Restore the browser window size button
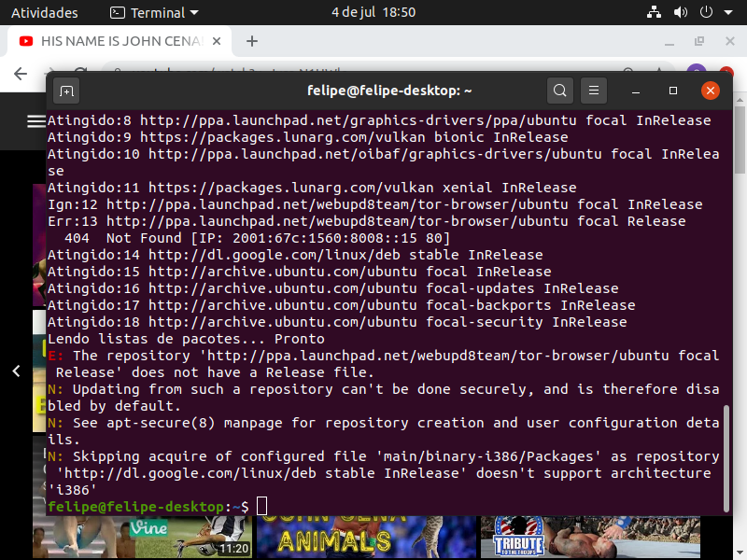747x560 pixels. (699, 41)
